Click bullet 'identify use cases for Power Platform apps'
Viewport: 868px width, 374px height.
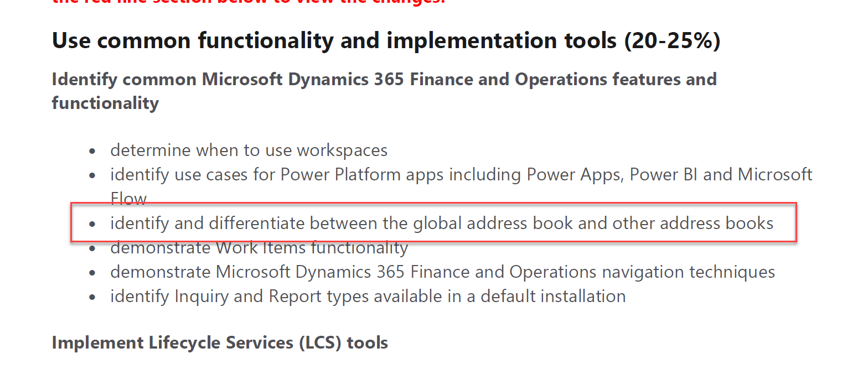point(461,186)
